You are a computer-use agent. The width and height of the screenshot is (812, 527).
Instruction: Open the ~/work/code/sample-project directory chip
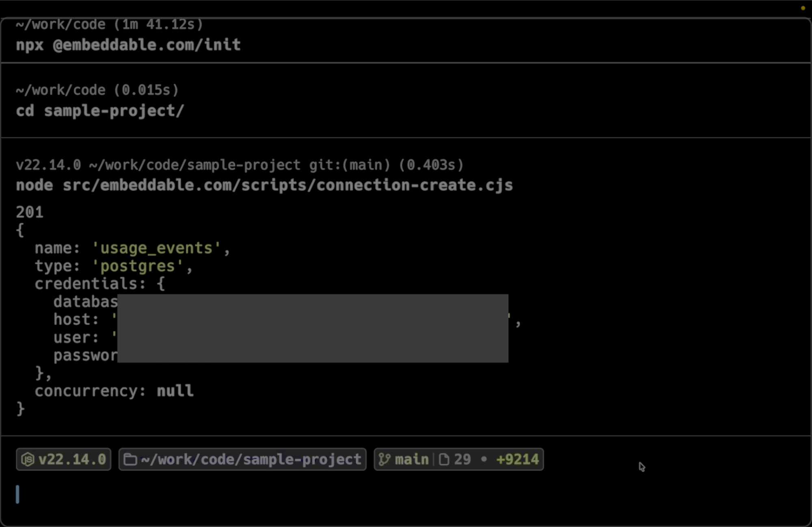(x=251, y=460)
